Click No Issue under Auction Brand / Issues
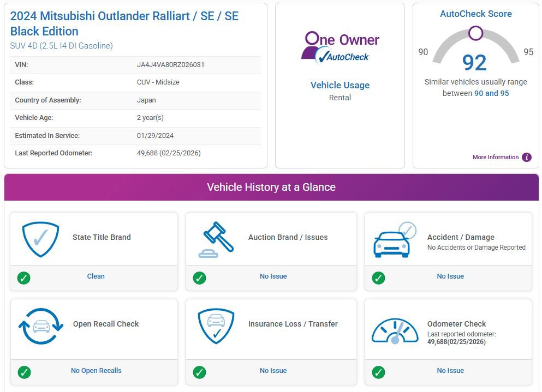The width and height of the screenshot is (542, 392). pyautogui.click(x=273, y=276)
